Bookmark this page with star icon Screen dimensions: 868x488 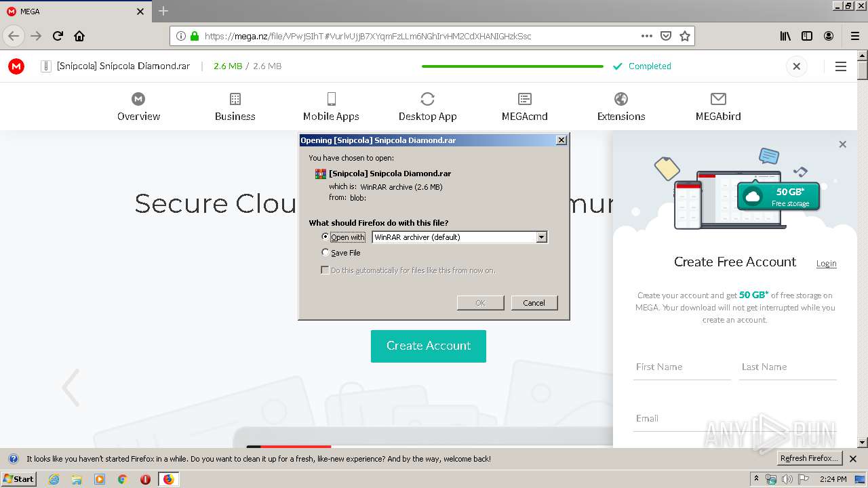pos(685,36)
